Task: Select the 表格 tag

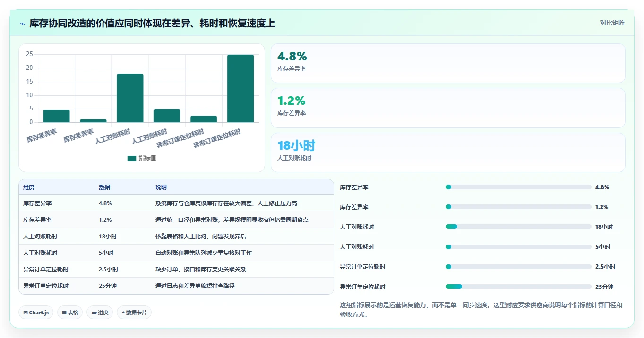Action: 70,313
